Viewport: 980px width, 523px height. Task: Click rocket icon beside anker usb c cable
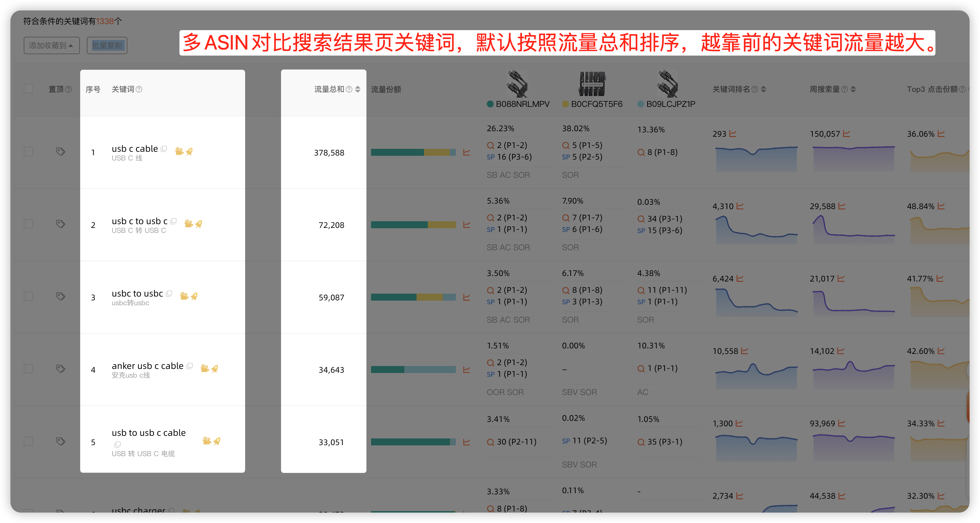pos(214,368)
